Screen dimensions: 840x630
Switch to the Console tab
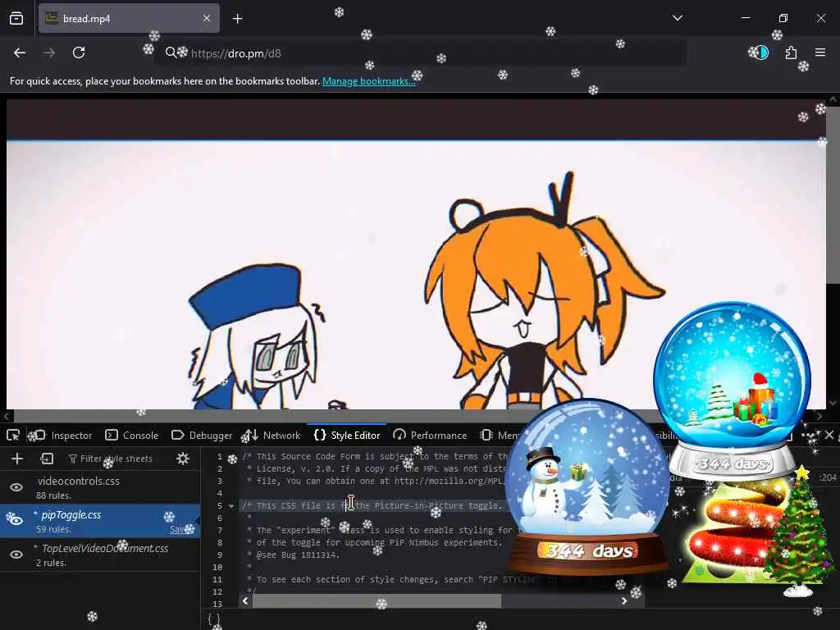(132, 436)
